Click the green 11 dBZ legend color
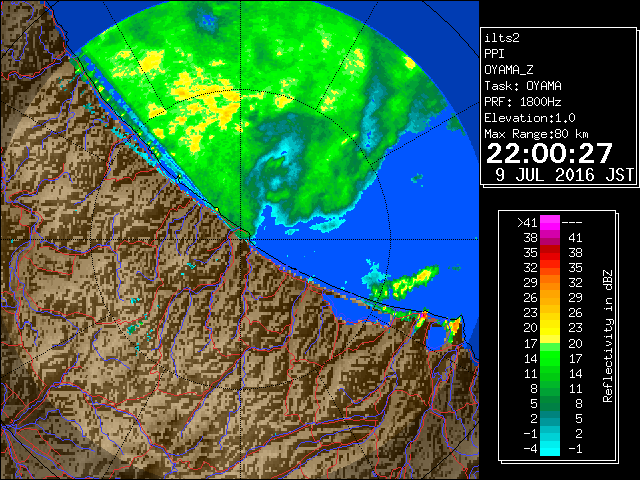This screenshot has height=480, width=640. [x=550, y=373]
